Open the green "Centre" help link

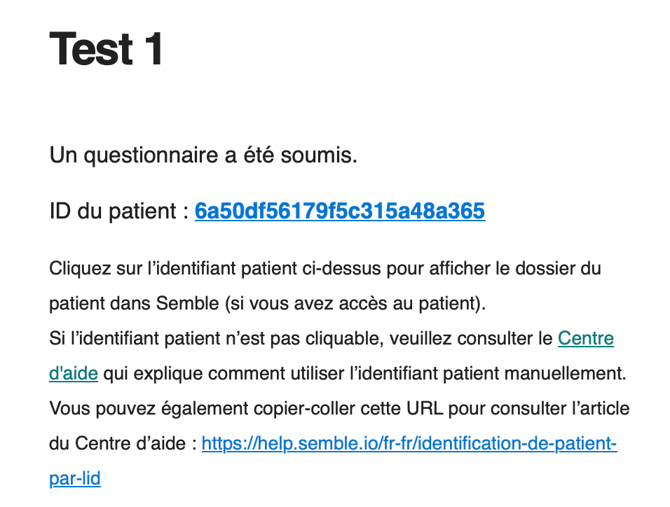pos(586,338)
